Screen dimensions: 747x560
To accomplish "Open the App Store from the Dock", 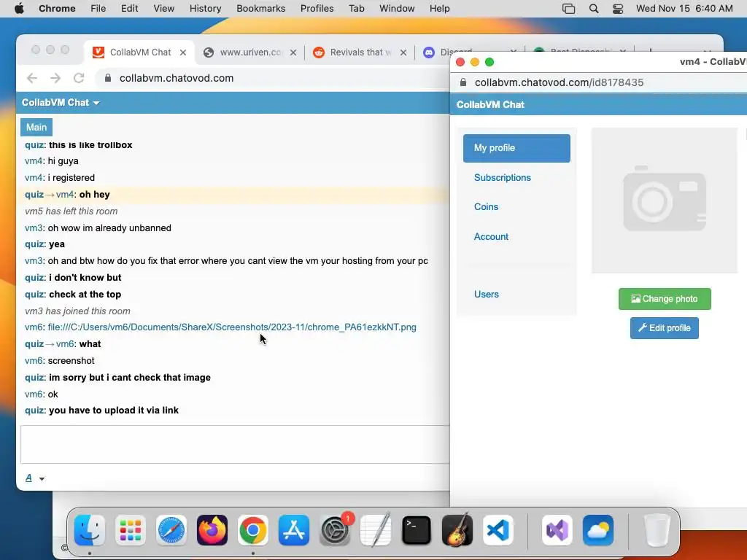I will click(x=294, y=530).
